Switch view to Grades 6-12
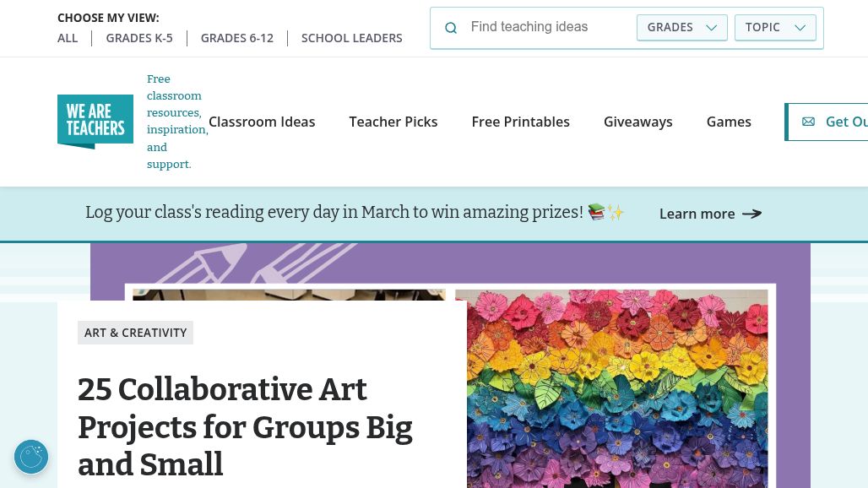Viewport: 868px width, 488px height. 237,38
